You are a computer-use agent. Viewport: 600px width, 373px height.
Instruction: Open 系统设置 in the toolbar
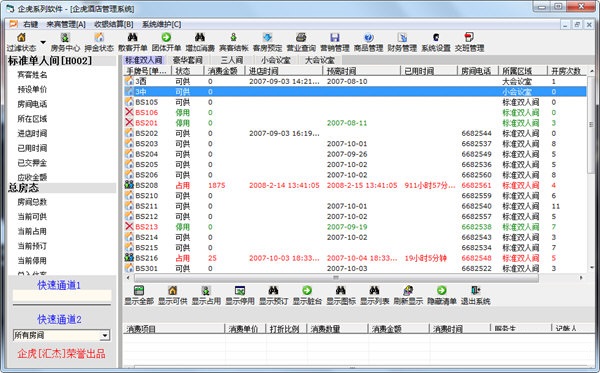436,42
